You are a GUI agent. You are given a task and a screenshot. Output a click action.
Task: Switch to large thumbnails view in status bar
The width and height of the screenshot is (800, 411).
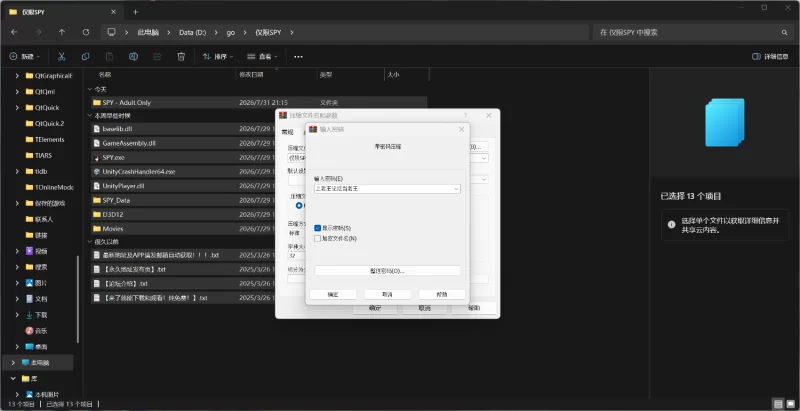pos(791,403)
